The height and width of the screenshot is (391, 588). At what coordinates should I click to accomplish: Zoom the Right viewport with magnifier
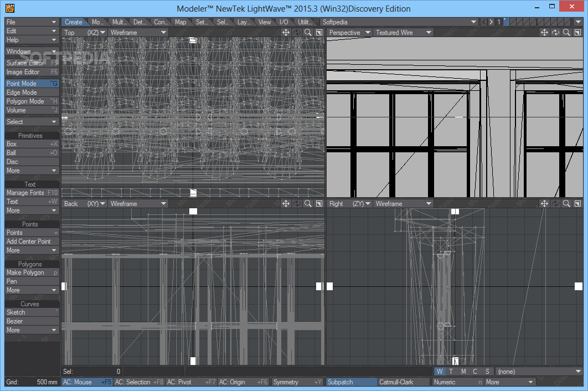(x=566, y=204)
